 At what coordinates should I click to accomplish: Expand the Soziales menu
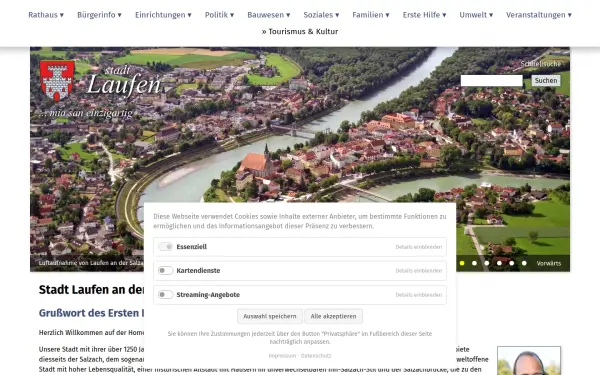click(321, 15)
